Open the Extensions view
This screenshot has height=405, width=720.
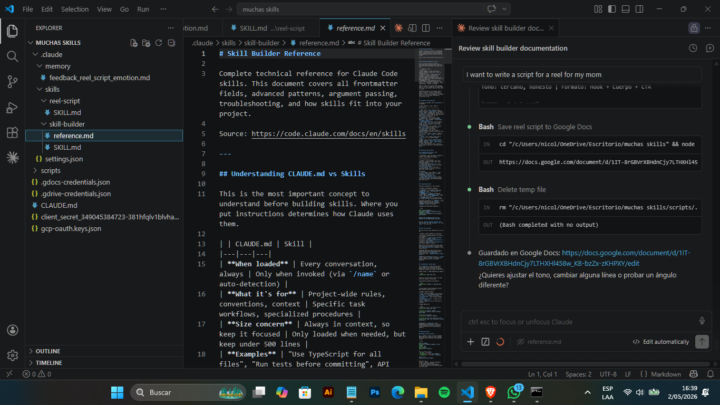[12, 133]
